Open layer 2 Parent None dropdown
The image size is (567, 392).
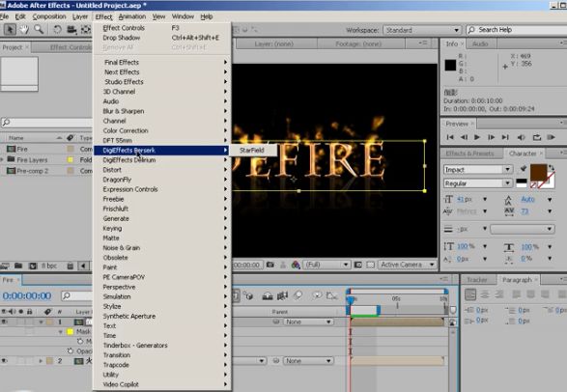308,360
